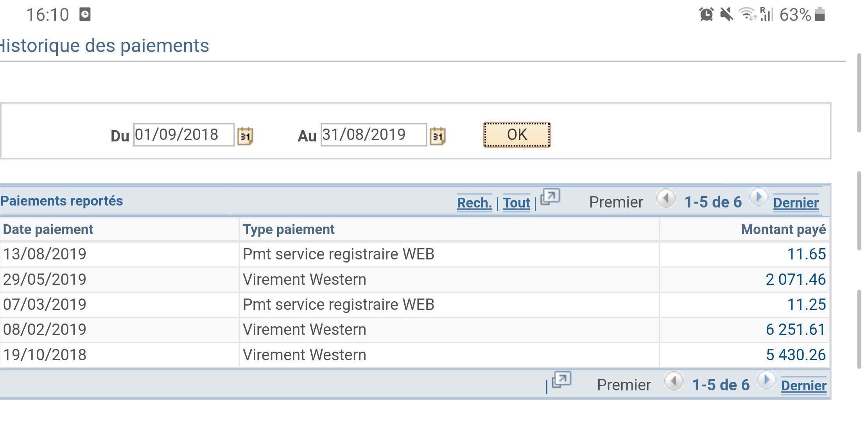Go to previous rows using bottom arrow
Viewport: 868px width, 422px height.
point(674,381)
